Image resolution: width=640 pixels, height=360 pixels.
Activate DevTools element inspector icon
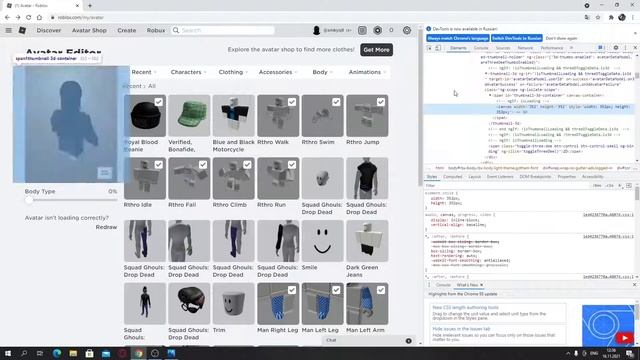point(429,48)
